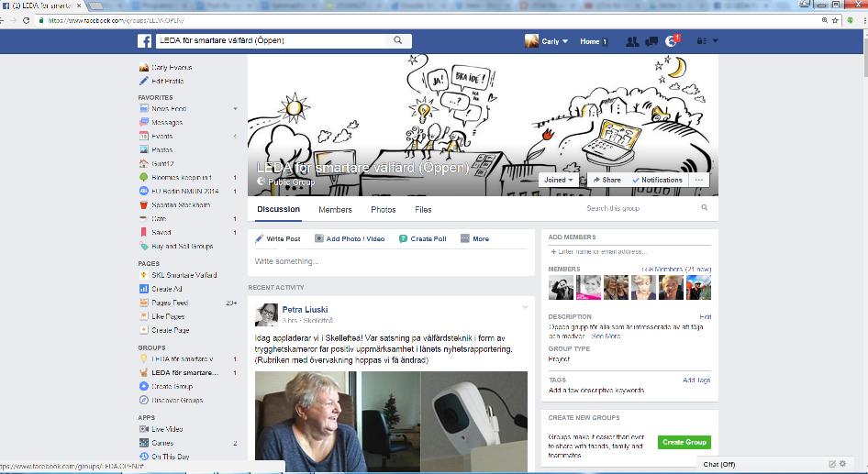The height and width of the screenshot is (474, 868).
Task: Switch to the Members tab
Action: pos(335,210)
